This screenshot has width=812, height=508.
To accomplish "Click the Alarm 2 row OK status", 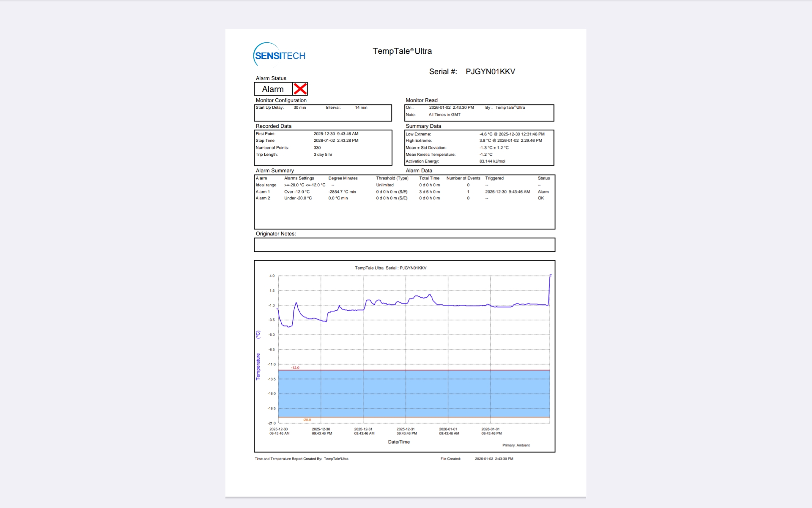I will 540,198.
